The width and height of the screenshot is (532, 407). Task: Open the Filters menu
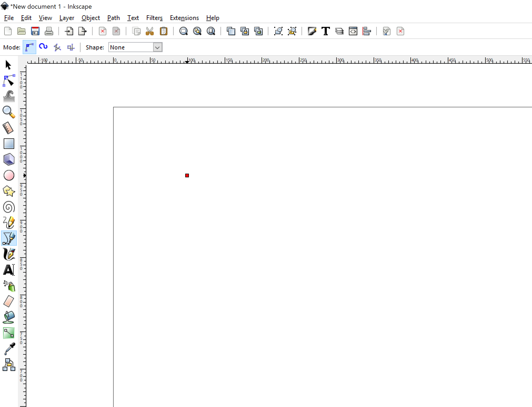(154, 18)
